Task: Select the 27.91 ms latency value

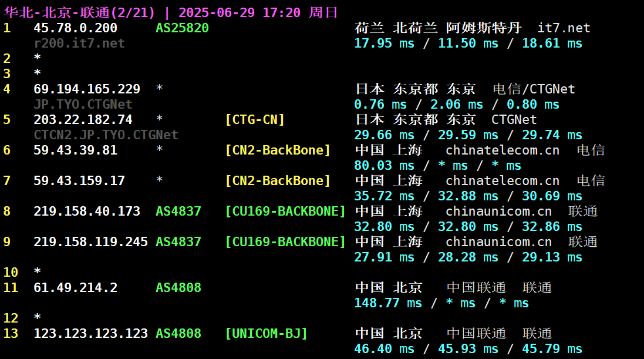Action: [x=384, y=257]
